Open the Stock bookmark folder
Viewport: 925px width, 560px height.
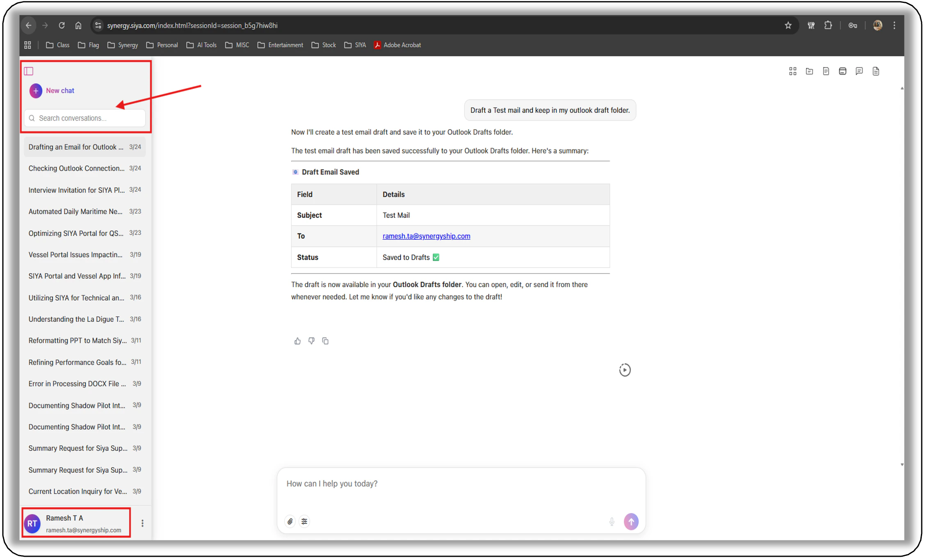tap(323, 45)
